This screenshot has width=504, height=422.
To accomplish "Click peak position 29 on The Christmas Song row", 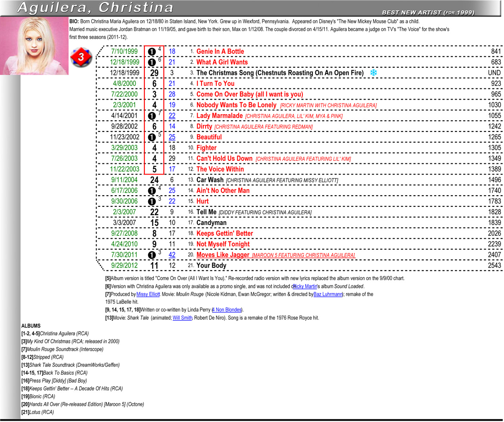I will (154, 73).
